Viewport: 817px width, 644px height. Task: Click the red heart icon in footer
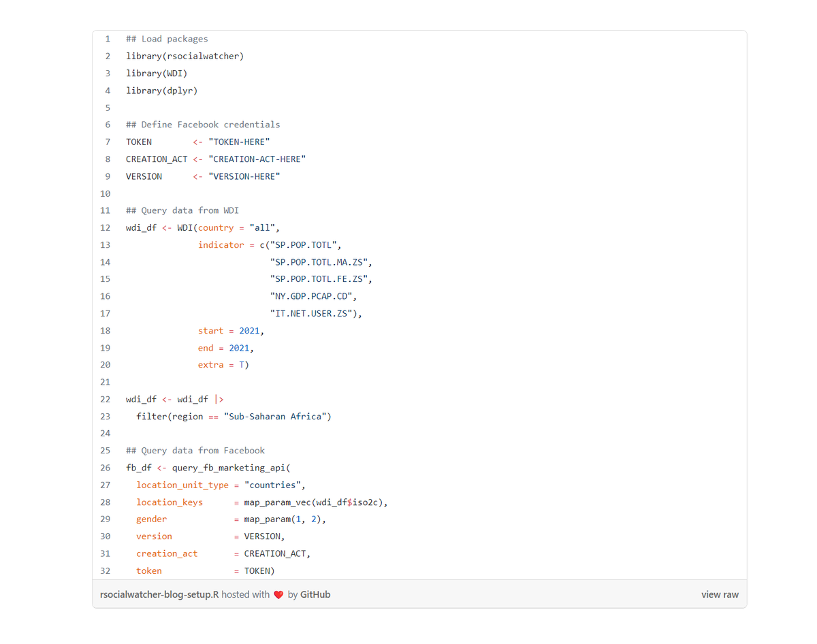[x=278, y=595]
